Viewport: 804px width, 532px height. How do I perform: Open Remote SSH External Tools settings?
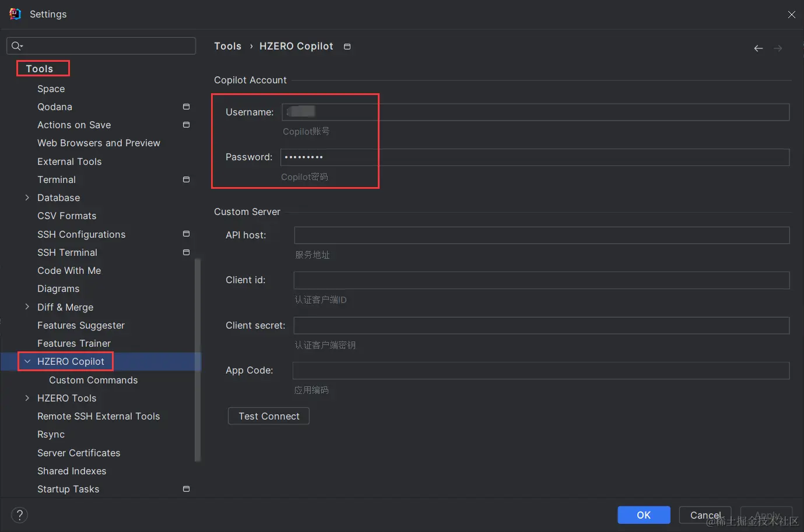(x=99, y=416)
